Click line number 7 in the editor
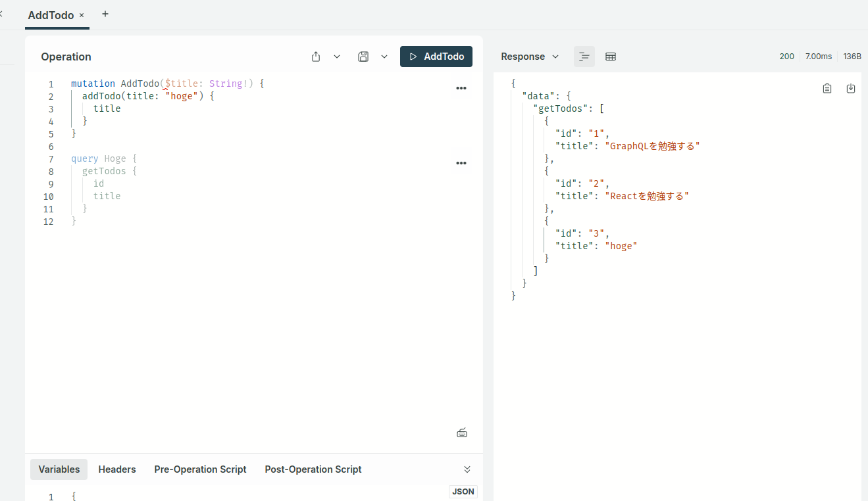 tap(51, 159)
